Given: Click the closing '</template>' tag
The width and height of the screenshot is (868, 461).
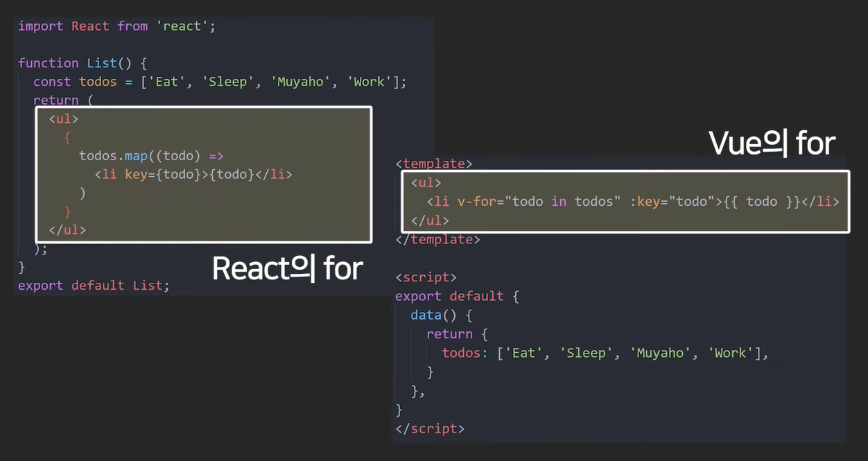Looking at the screenshot, I should pos(437,239).
